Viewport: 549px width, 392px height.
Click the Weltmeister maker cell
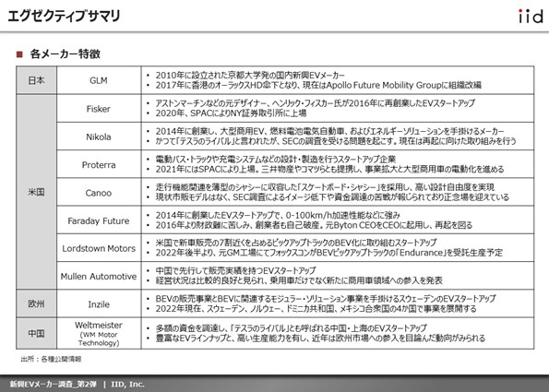(x=99, y=333)
